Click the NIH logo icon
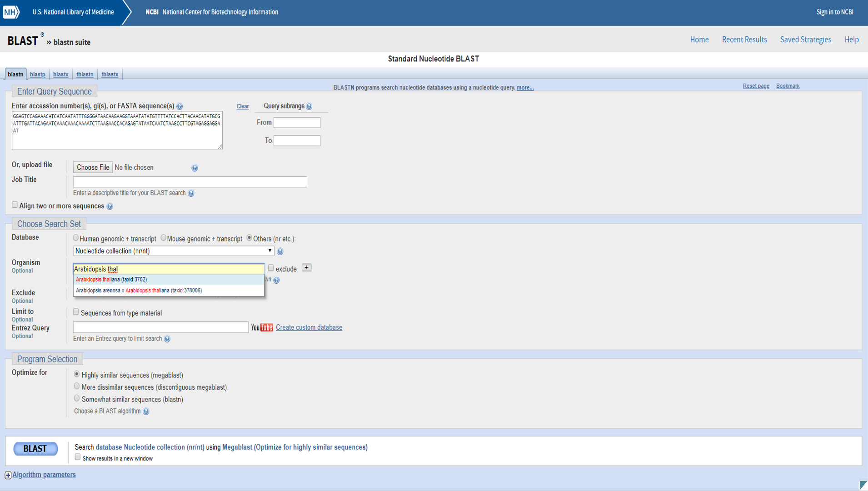 point(11,12)
